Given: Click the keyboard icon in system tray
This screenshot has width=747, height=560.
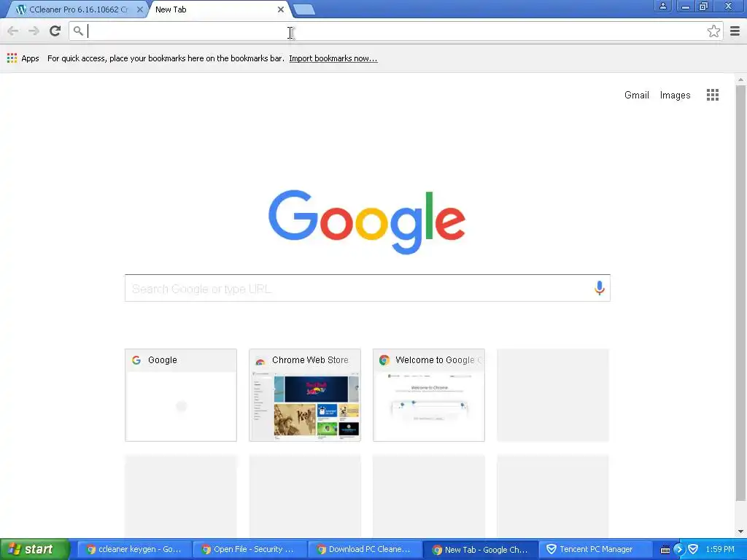Looking at the screenshot, I should 665,550.
